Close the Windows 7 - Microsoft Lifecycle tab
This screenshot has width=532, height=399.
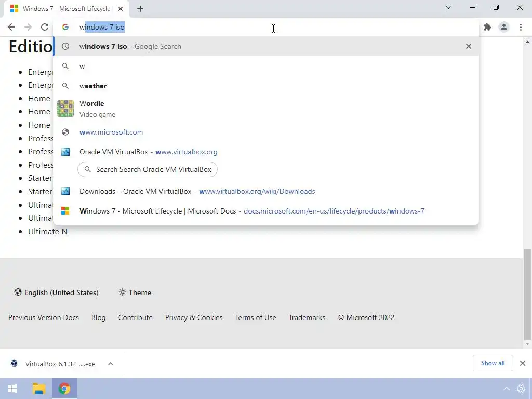point(121,9)
